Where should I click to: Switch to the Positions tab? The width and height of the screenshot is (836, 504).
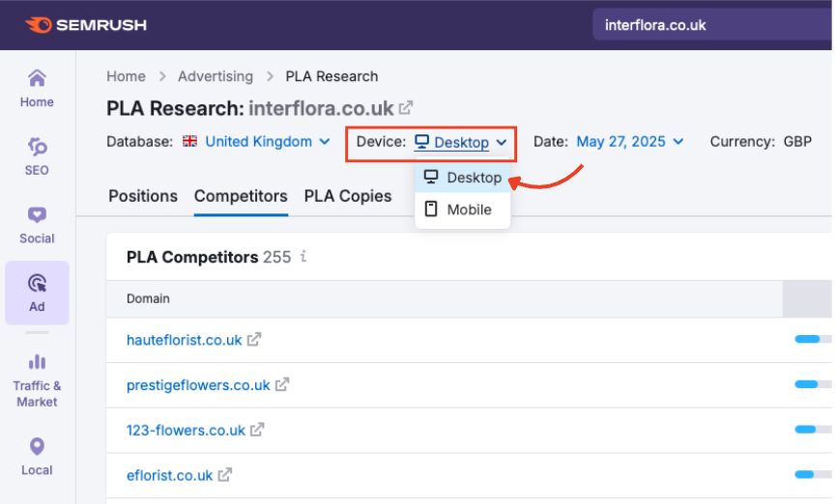tap(143, 196)
